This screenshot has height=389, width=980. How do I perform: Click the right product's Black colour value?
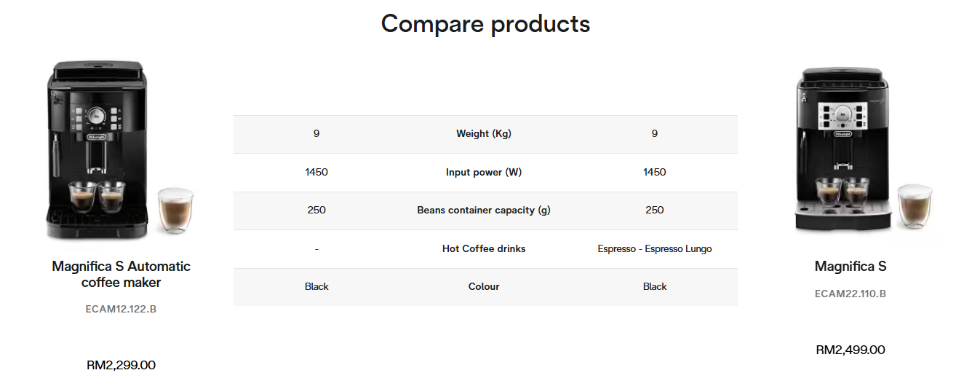coord(655,287)
